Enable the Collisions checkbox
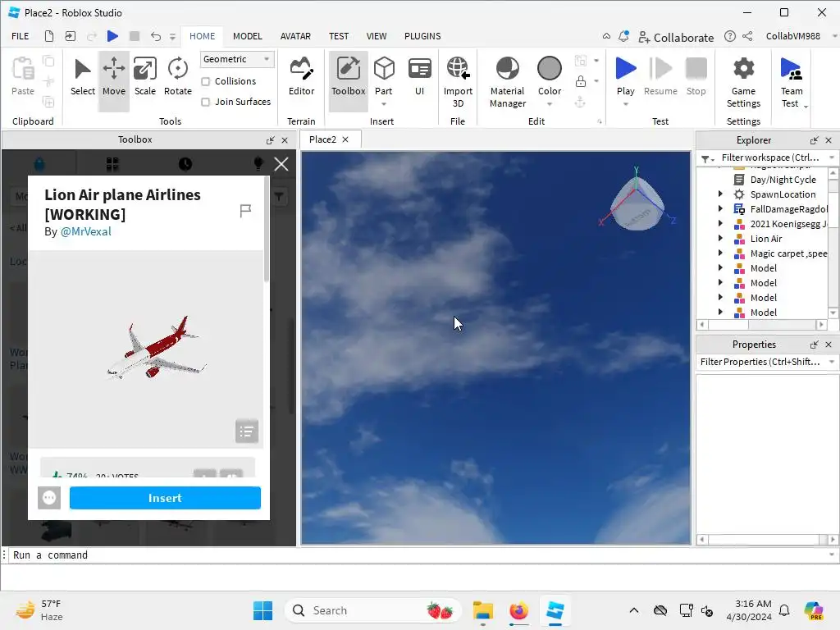 (206, 81)
